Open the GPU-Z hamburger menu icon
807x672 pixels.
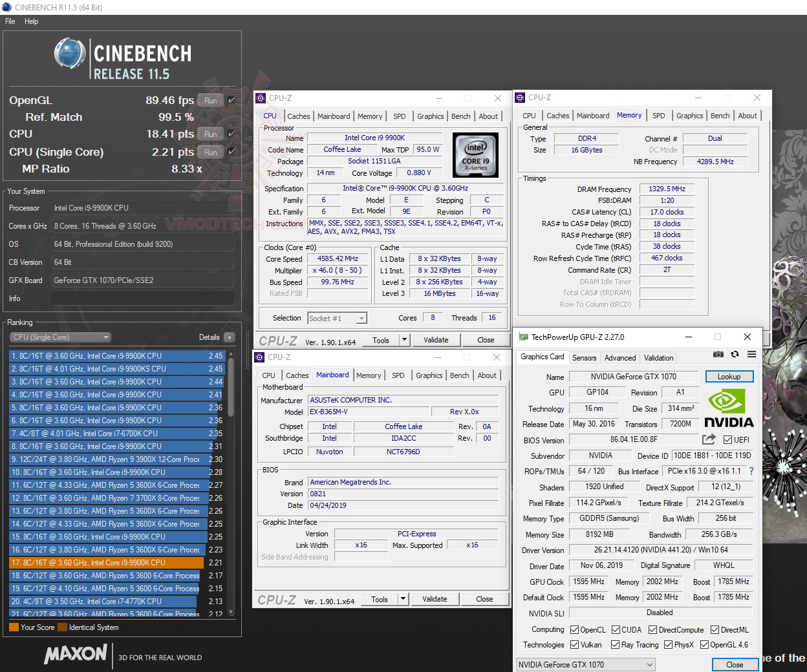[x=751, y=354]
